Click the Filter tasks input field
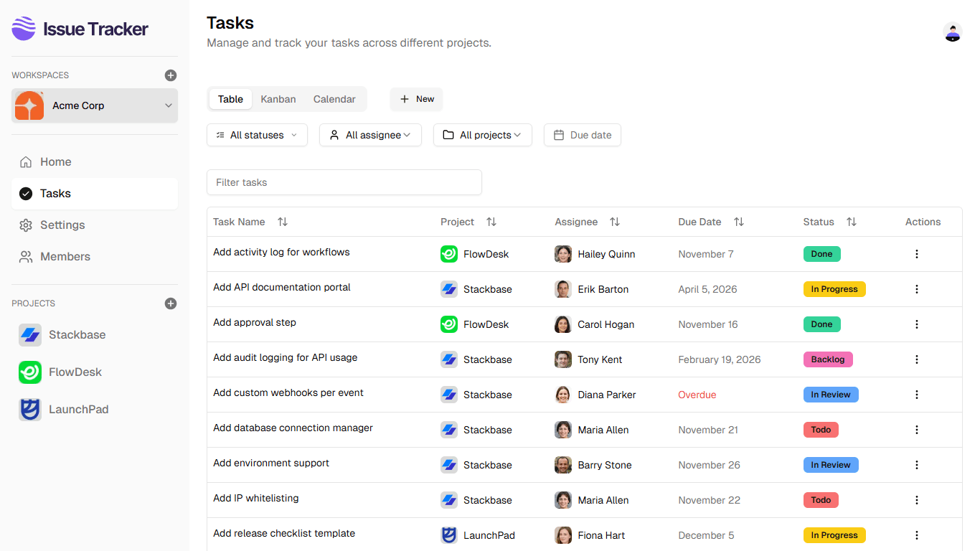980x551 pixels. (344, 182)
